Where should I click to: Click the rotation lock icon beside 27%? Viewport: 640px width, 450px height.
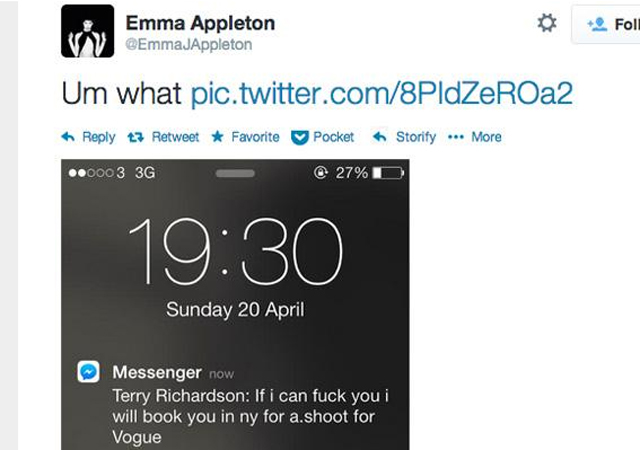(321, 173)
